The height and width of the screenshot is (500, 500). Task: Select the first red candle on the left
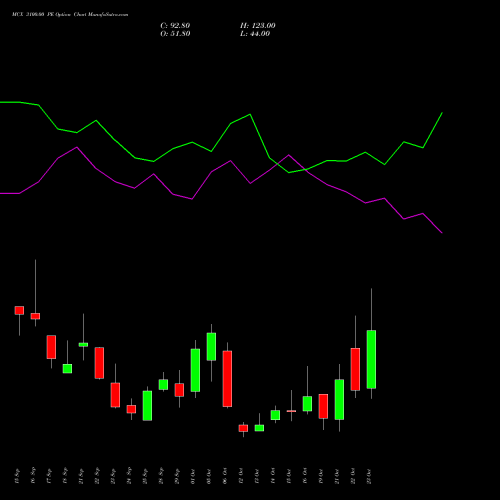click(19, 310)
